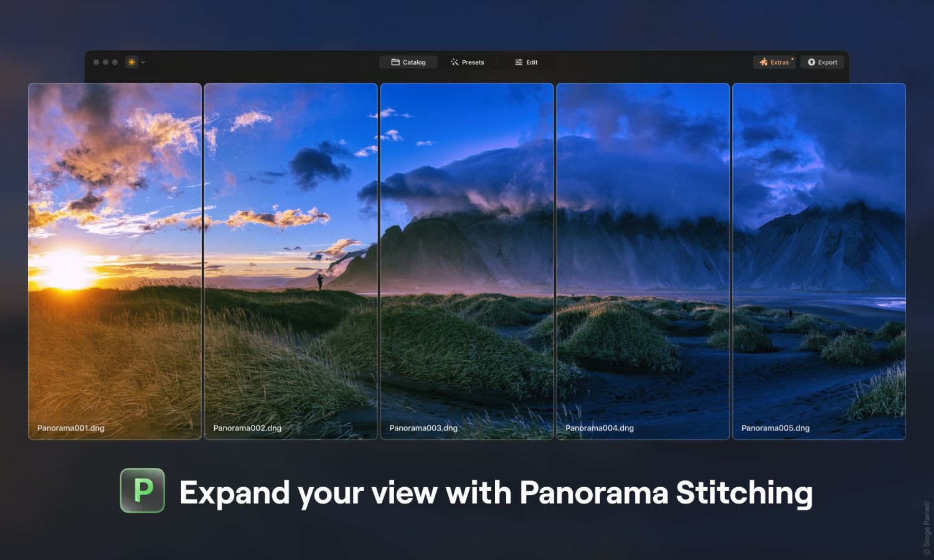Select the Panorama001.dng sunset thumbnail
The height and width of the screenshot is (560, 934).
115,261
